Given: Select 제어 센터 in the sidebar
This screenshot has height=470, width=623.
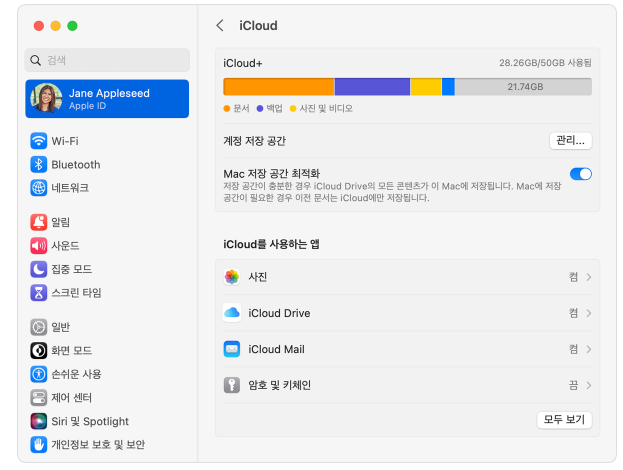Looking at the screenshot, I should tap(107, 398).
